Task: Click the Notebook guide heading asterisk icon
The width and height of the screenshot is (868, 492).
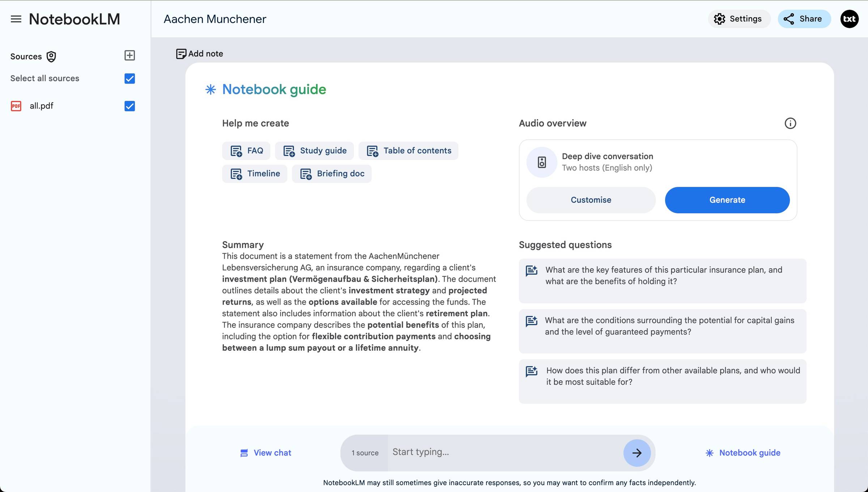Action: click(x=210, y=89)
